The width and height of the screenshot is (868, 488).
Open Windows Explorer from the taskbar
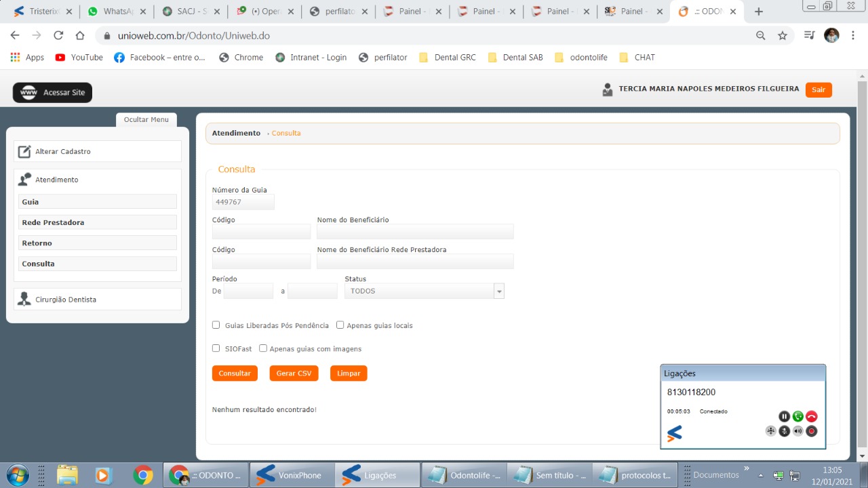pyautogui.click(x=67, y=475)
